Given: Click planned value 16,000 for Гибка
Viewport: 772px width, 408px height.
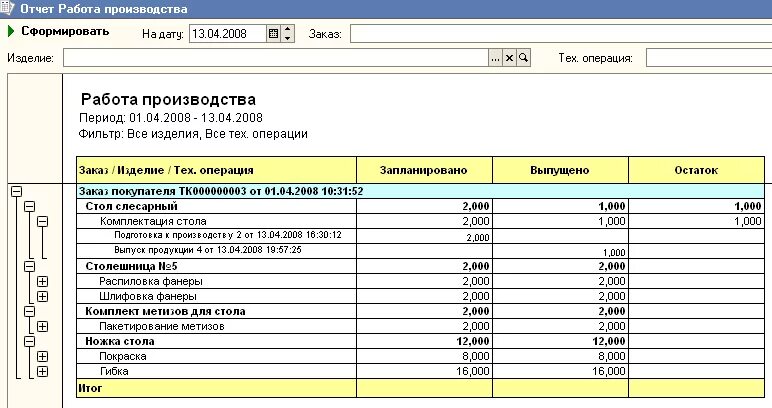Looking at the screenshot, I should (473, 372).
